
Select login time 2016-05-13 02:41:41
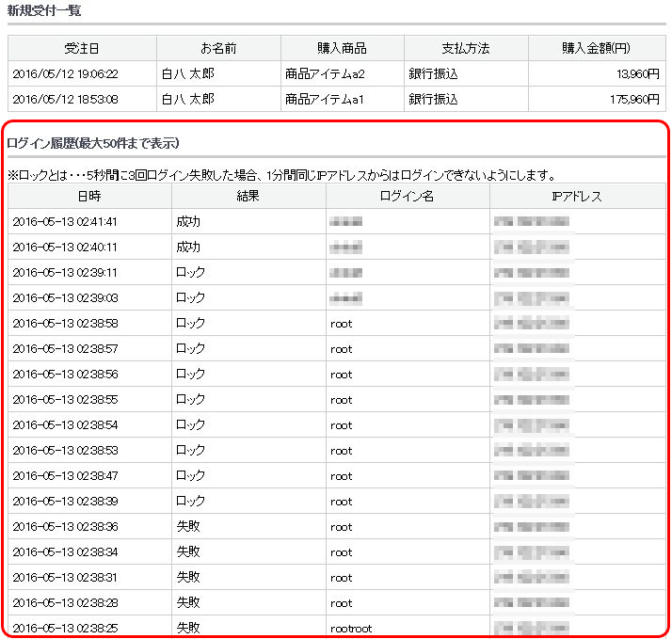pos(65,222)
